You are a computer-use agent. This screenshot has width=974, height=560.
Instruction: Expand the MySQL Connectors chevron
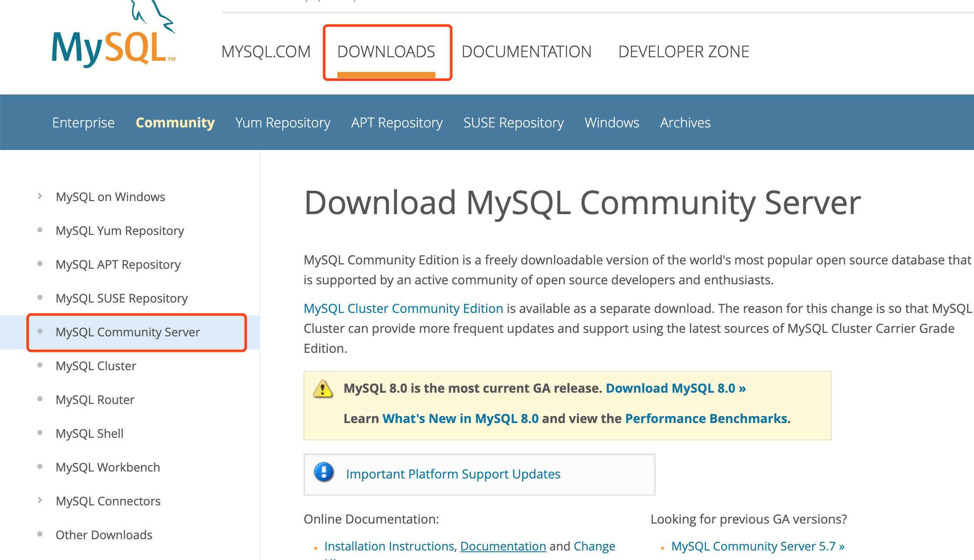pyautogui.click(x=40, y=500)
